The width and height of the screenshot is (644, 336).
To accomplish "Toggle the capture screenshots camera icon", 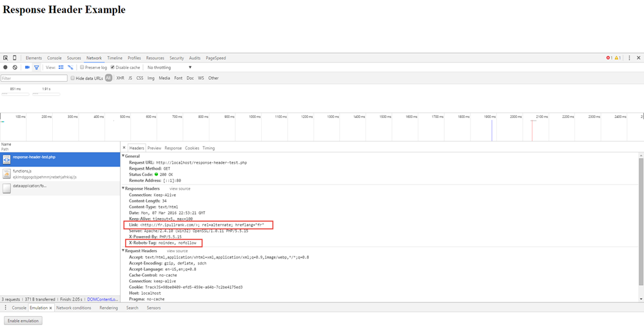I will [x=27, y=67].
